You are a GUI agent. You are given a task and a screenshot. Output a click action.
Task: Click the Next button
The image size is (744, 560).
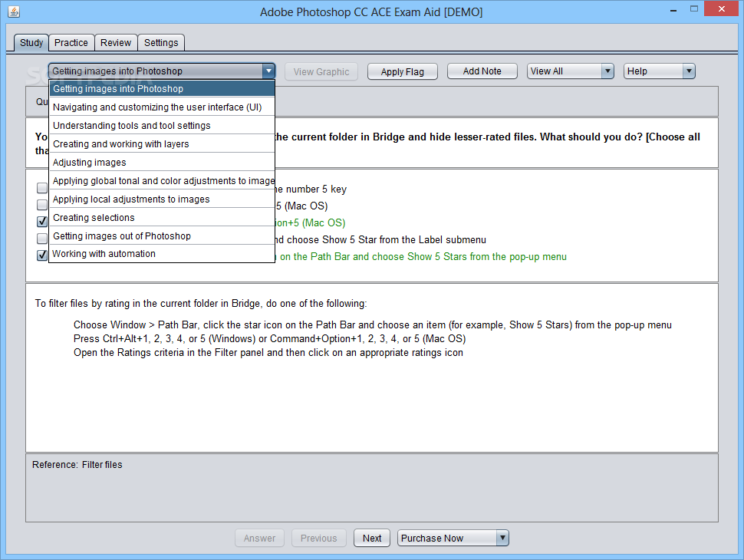372,539
